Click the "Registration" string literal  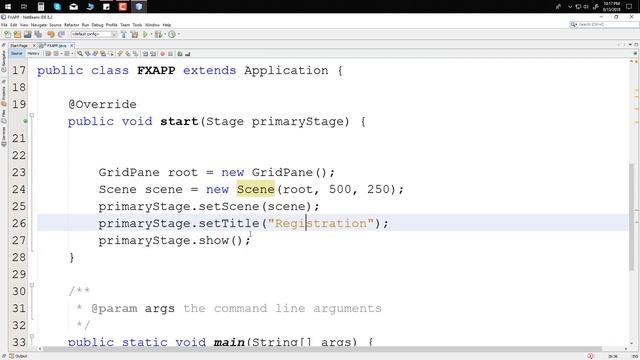321,224
